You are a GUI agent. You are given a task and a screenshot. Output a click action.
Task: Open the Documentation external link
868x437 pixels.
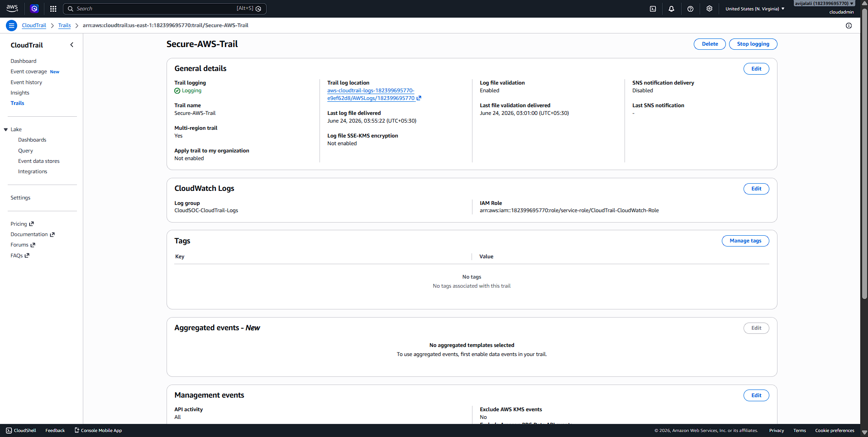click(x=33, y=234)
